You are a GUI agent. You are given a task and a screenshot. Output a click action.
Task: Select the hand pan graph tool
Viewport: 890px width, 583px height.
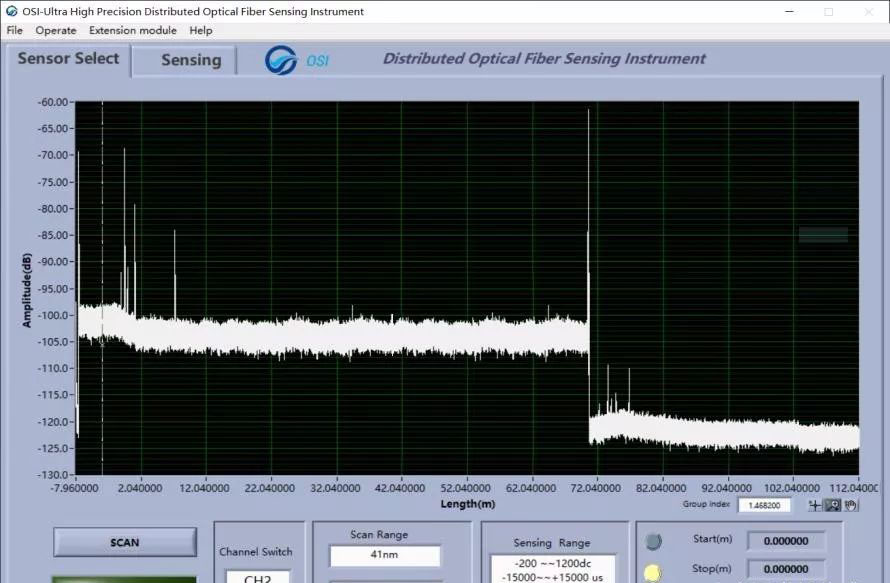[x=850, y=505]
